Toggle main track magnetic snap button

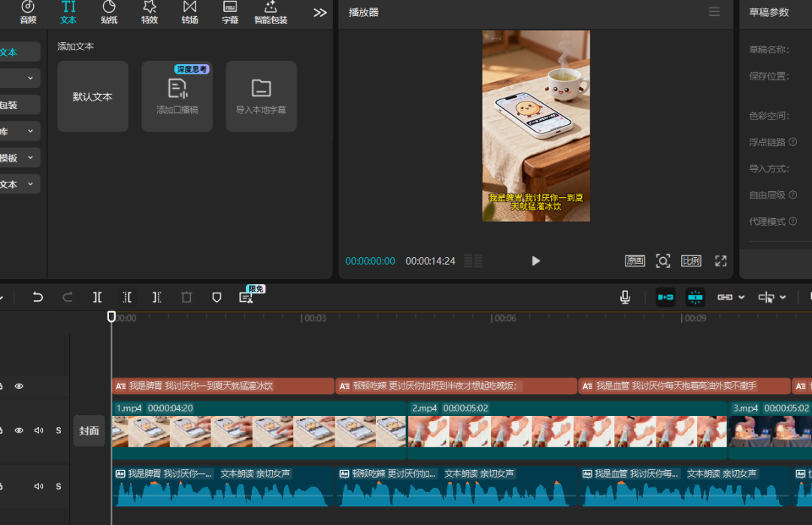665,297
